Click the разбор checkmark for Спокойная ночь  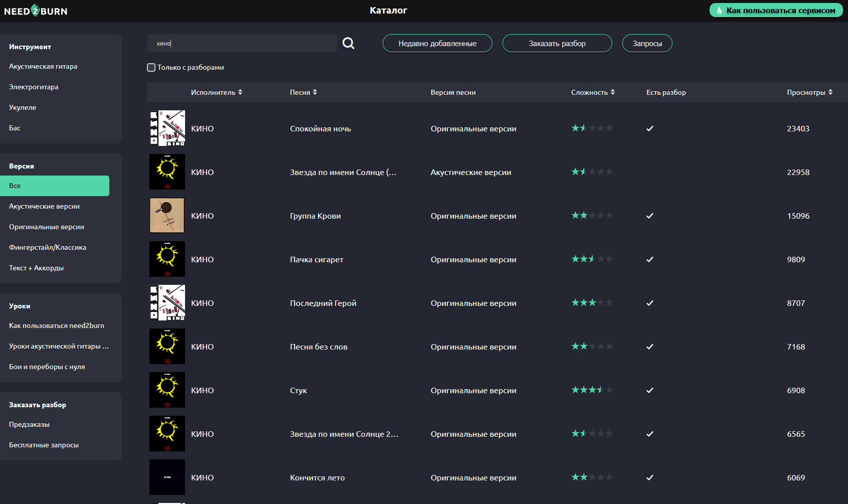(650, 128)
